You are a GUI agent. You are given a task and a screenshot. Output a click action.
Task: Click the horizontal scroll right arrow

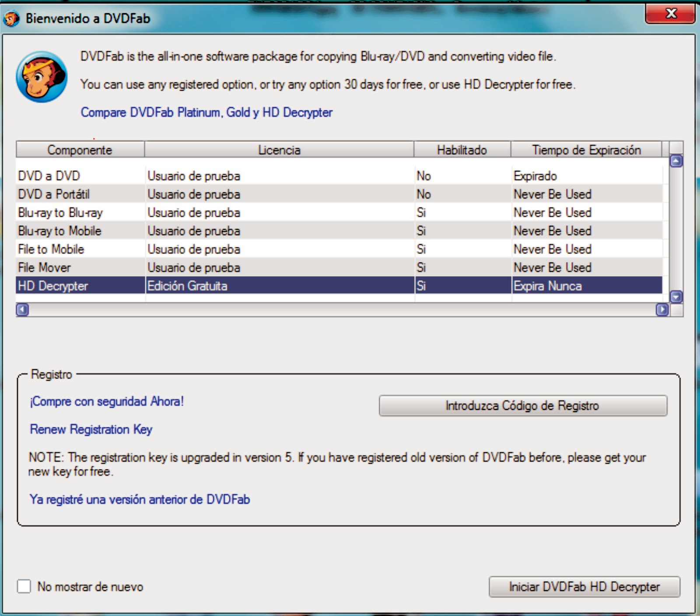tap(662, 310)
